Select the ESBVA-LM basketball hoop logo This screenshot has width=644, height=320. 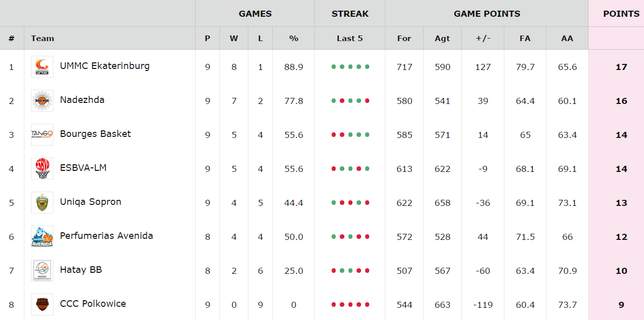[42, 169]
